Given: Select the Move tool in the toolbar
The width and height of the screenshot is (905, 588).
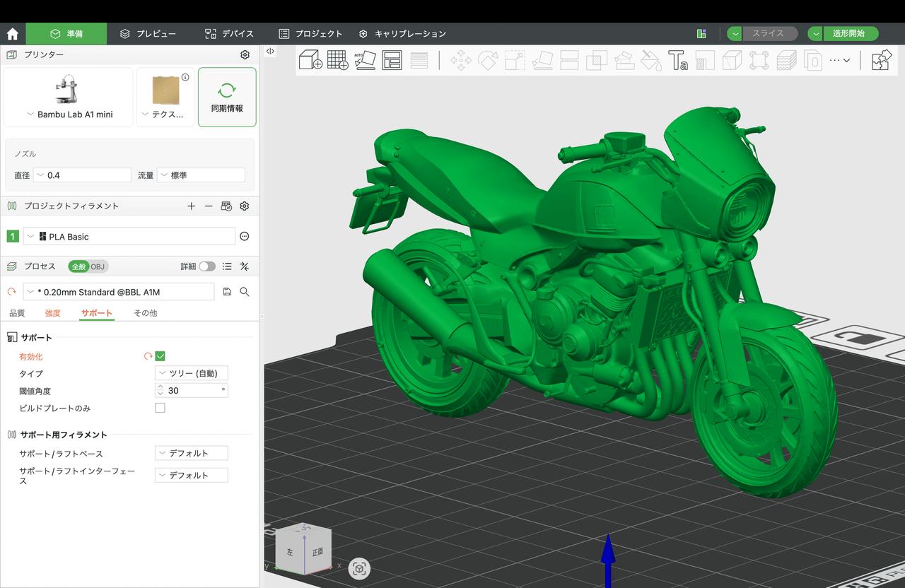Looking at the screenshot, I should click(x=460, y=61).
